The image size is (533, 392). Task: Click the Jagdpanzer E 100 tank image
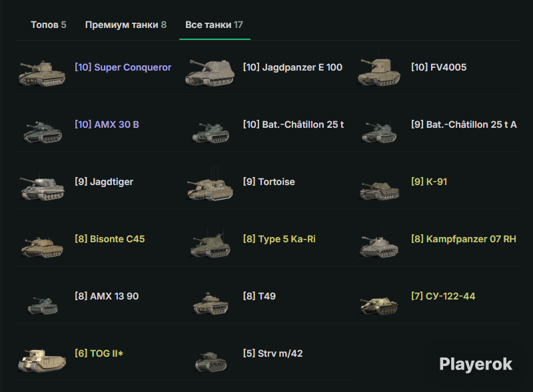(x=210, y=73)
